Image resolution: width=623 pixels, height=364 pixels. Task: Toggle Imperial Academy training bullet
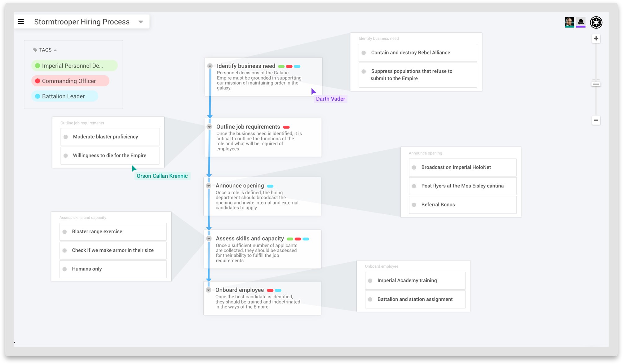370,281
